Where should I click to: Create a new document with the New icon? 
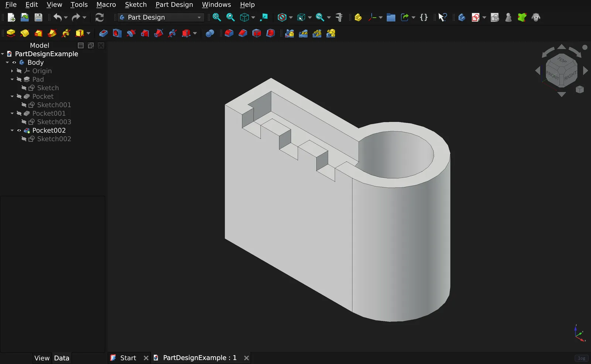(x=11, y=17)
